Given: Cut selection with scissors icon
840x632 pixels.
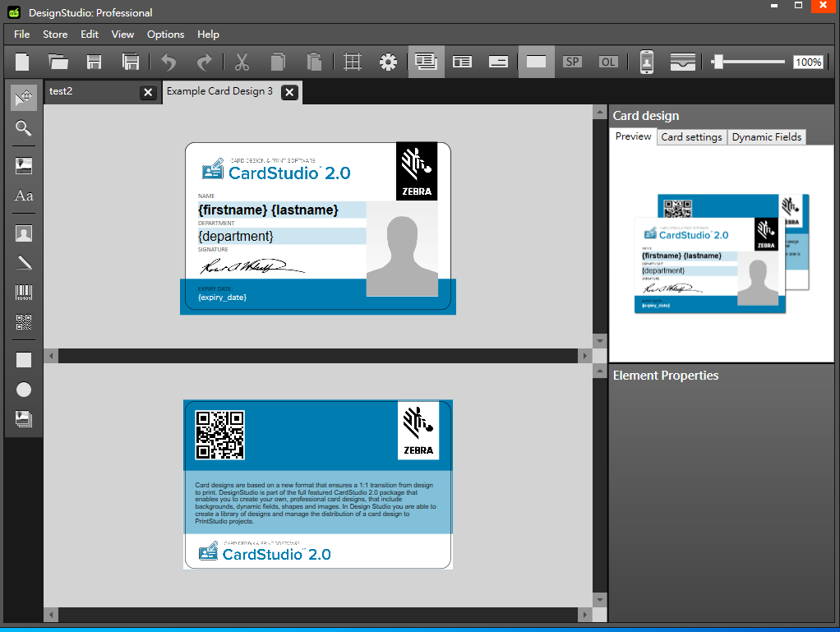Looking at the screenshot, I should pyautogui.click(x=242, y=62).
